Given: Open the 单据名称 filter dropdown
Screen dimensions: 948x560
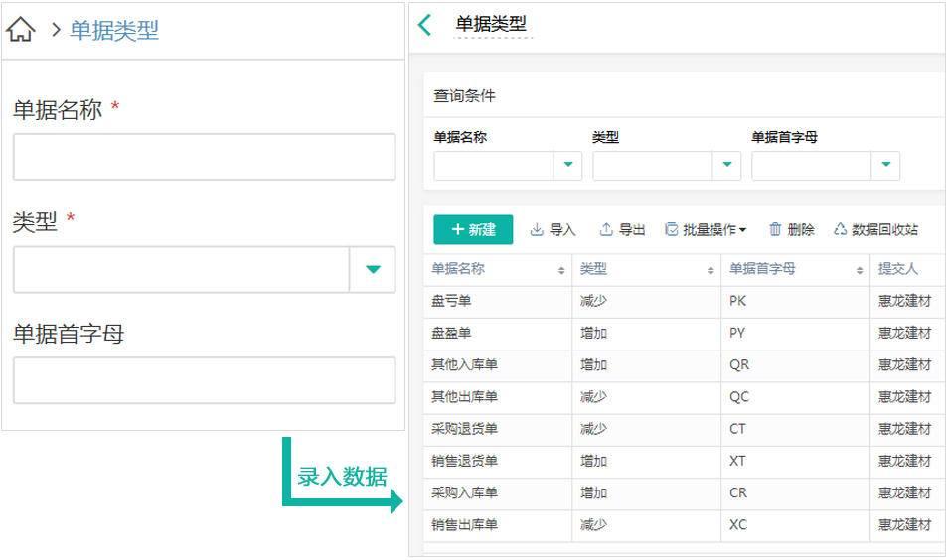Looking at the screenshot, I should pos(567,165).
